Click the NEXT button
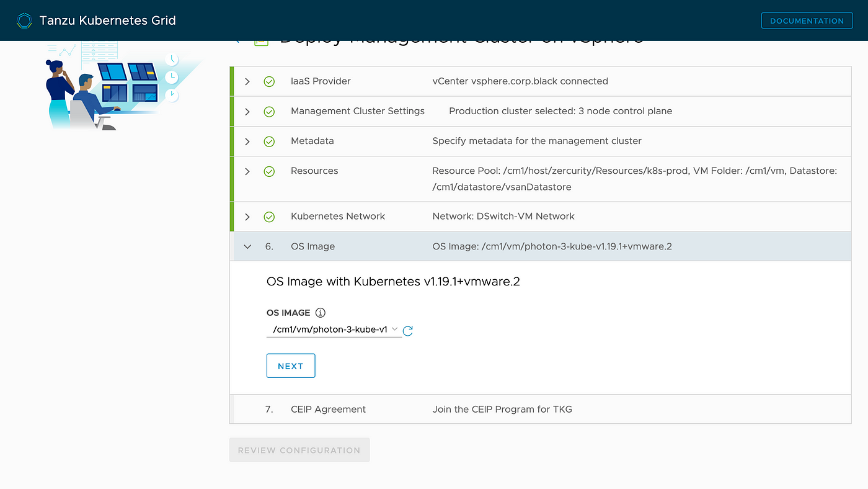The width and height of the screenshot is (868, 489). 291,366
